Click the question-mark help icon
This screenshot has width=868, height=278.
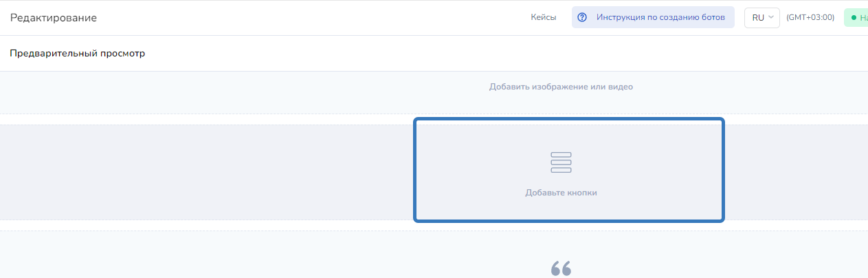(x=582, y=18)
